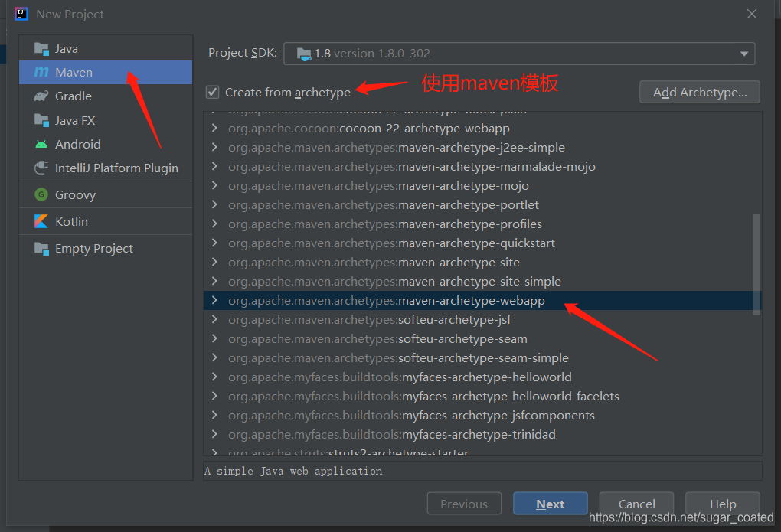Expand maven-archetype-j2ee-simple node
Screen dimensions: 781x532
214,147
